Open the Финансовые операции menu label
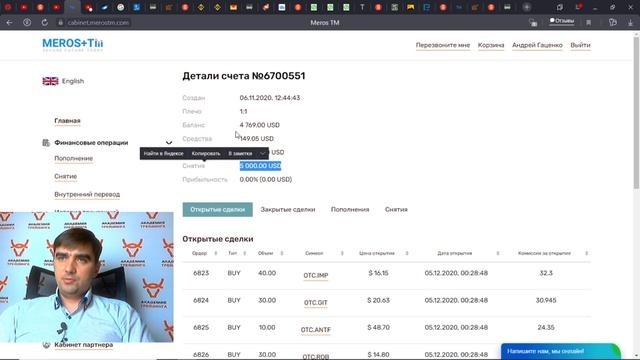Screen dimensions: 640x360 point(91,142)
